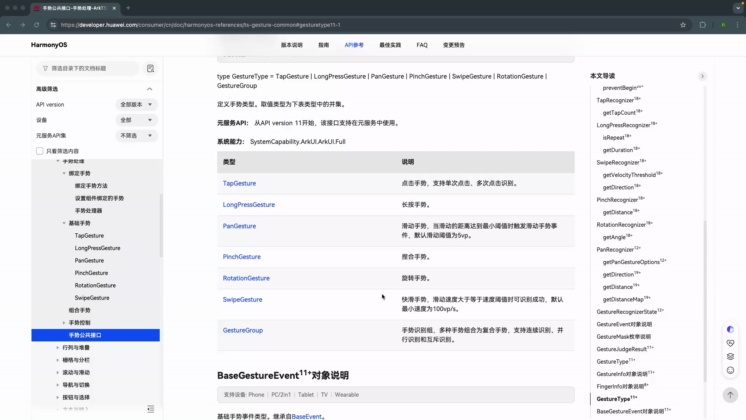Open the API version dropdown

135,104
